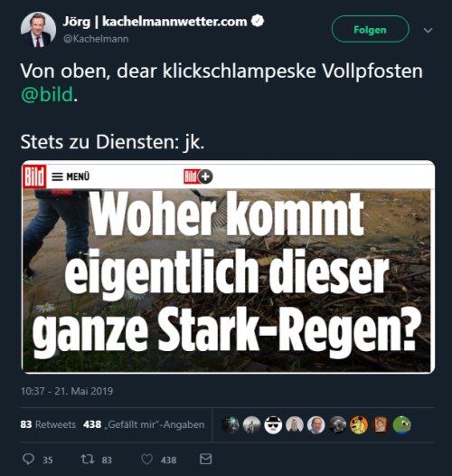This screenshot has width=452, height=476.
Task: Click the Heisenberg hat-and-glasses liker avatar
Action: point(273,424)
